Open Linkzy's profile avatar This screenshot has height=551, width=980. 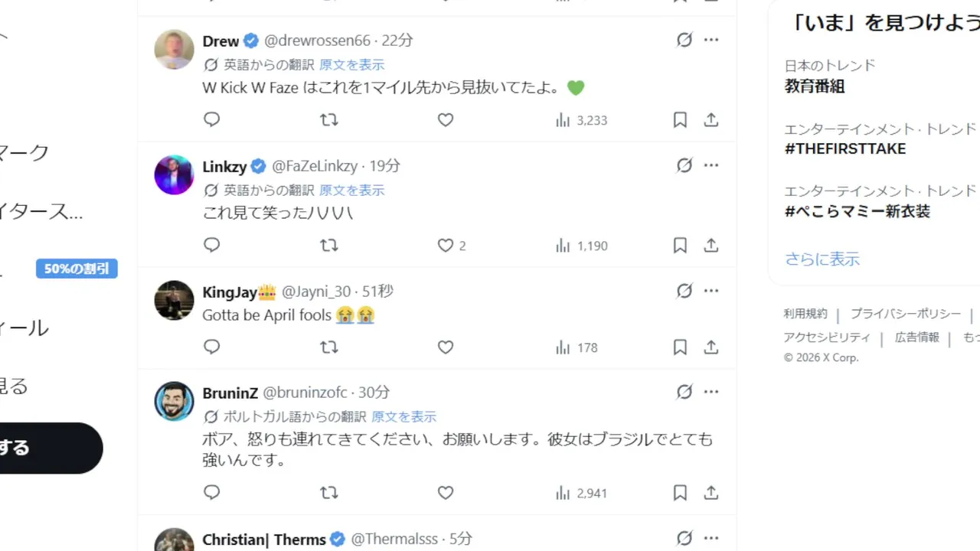tap(174, 175)
